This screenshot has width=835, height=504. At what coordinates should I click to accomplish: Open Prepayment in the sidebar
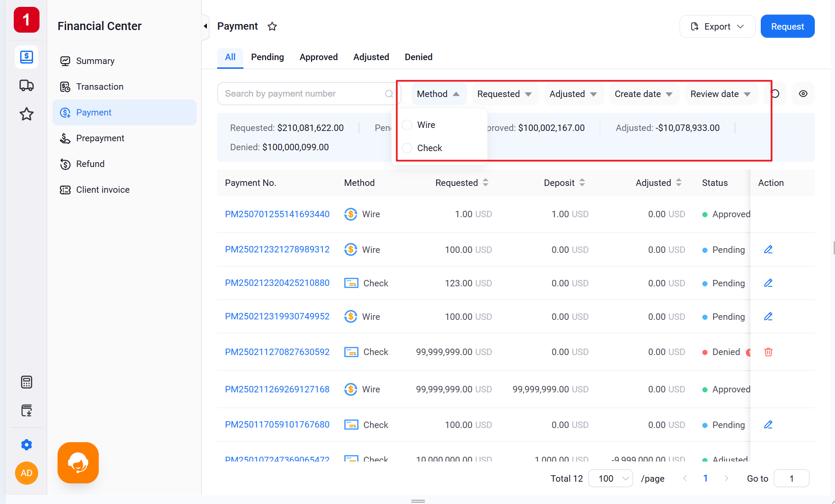[124, 138]
